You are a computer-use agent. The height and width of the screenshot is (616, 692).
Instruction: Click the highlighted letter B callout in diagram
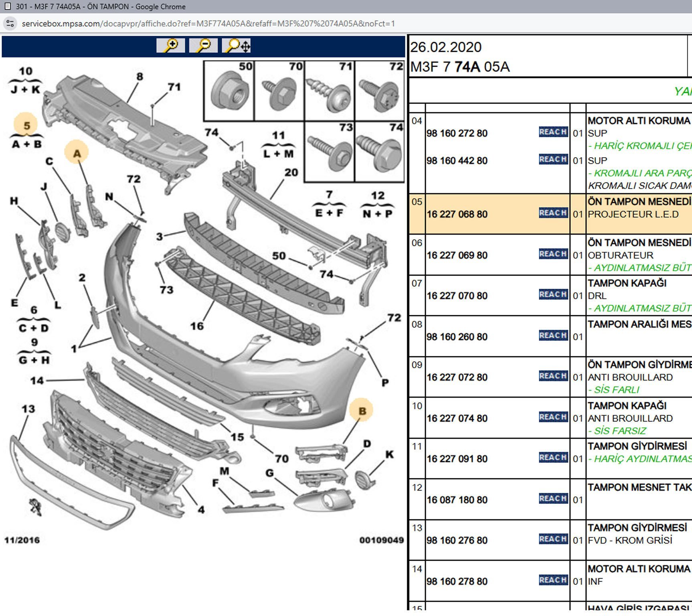pos(362,411)
